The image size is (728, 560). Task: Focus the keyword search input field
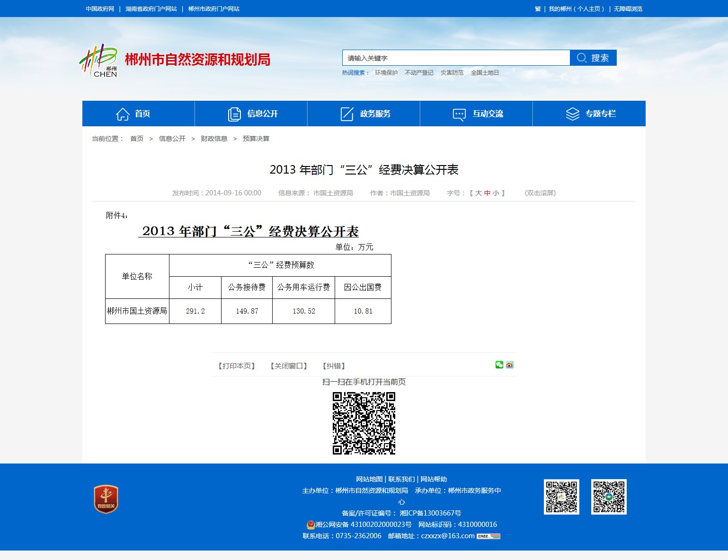[456, 58]
